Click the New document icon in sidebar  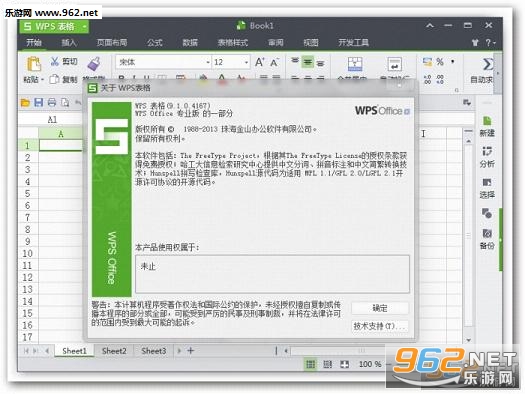click(x=487, y=121)
